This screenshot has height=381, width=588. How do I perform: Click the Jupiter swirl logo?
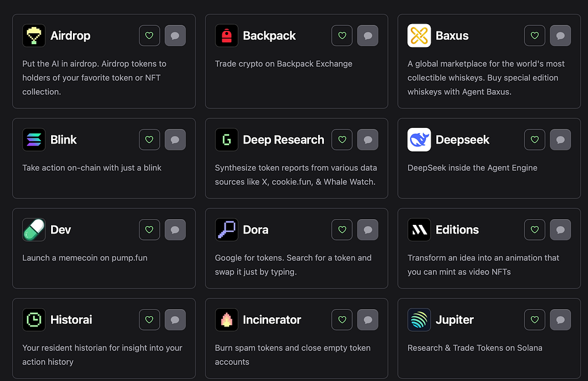[419, 320]
